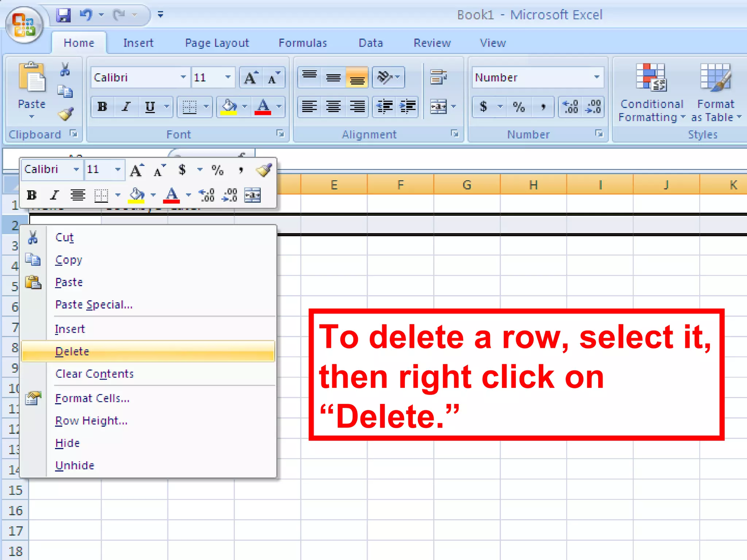
Task: Click mini toolbar Bold button
Action: 32,195
